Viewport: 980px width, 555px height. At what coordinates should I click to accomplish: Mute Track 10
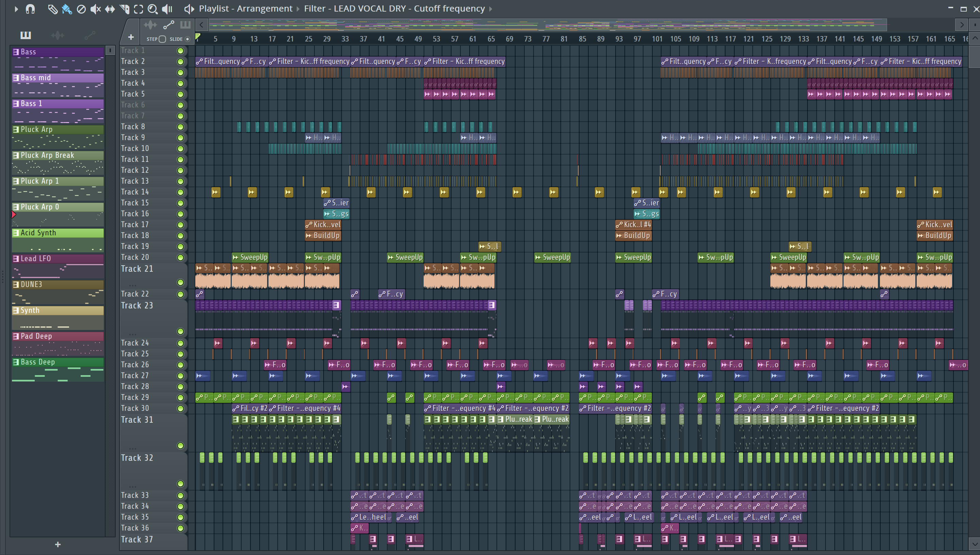(x=180, y=149)
